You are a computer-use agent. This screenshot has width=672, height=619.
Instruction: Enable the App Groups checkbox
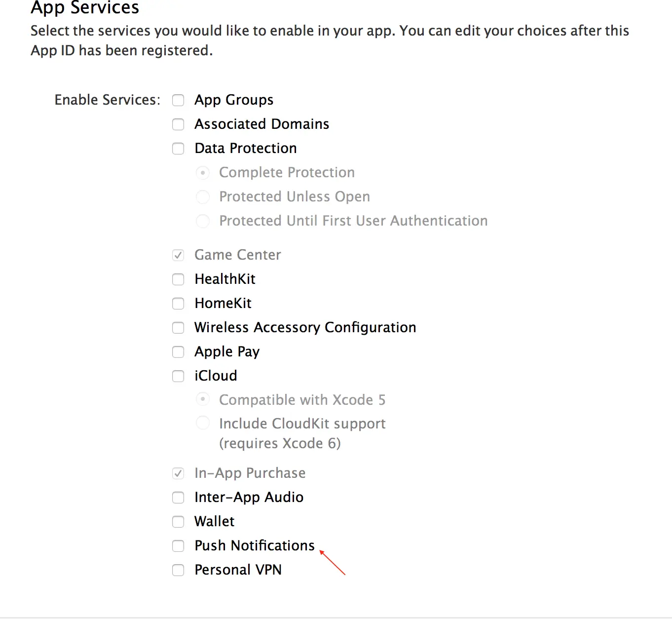178,100
